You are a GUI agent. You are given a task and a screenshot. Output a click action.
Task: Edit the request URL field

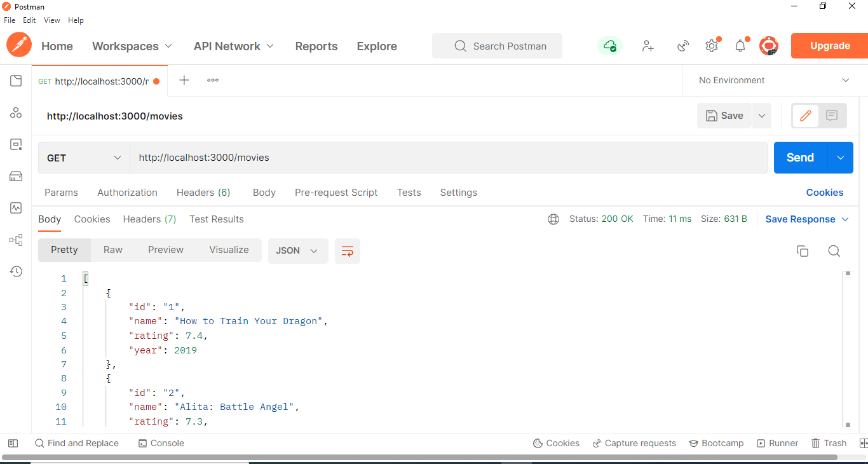445,157
